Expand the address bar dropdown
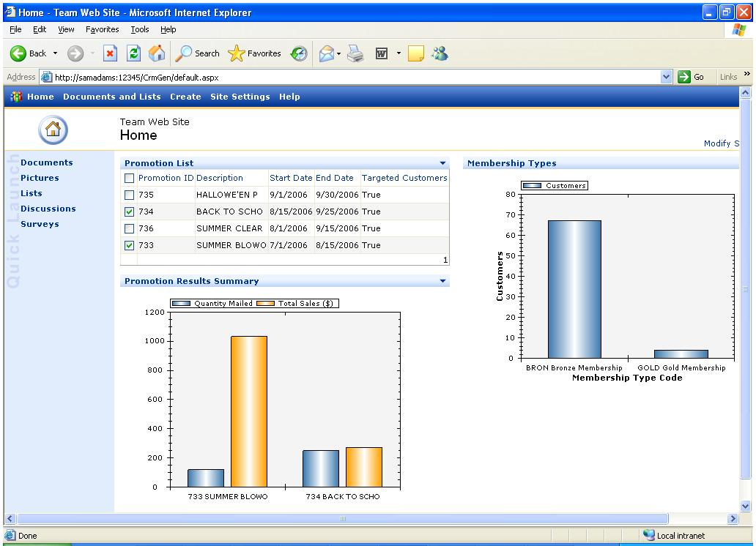Image resolution: width=756 pixels, height=546 pixels. (x=666, y=77)
